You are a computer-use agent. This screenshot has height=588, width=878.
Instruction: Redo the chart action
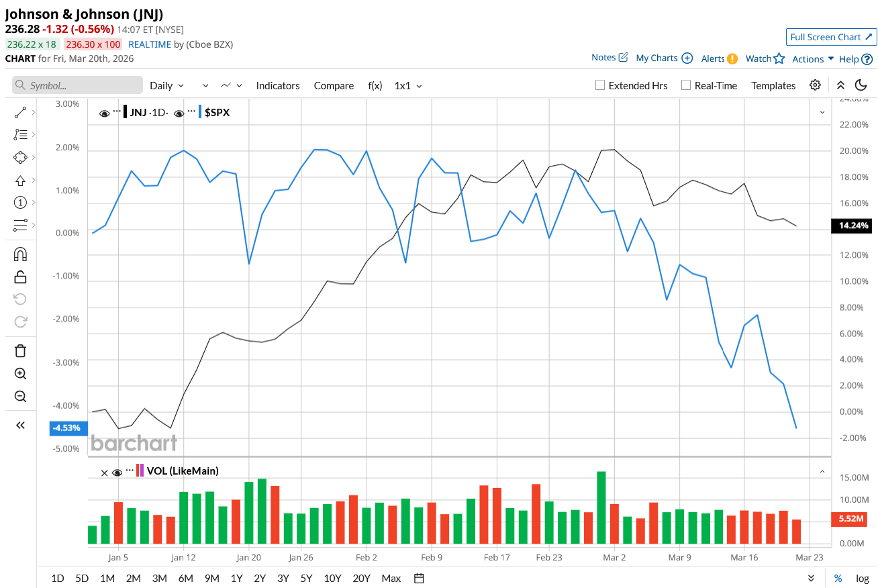click(x=20, y=321)
